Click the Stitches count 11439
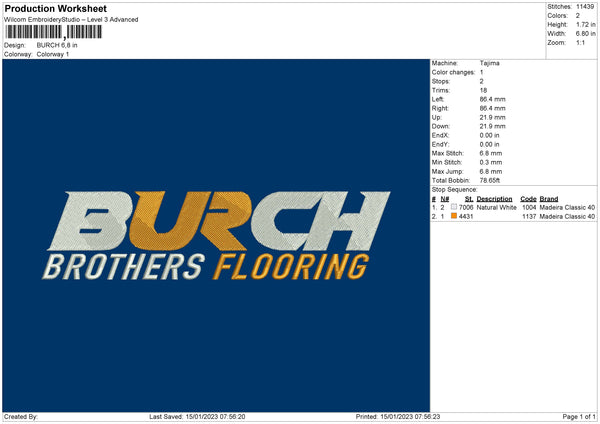600x424 pixels. pyautogui.click(x=585, y=7)
